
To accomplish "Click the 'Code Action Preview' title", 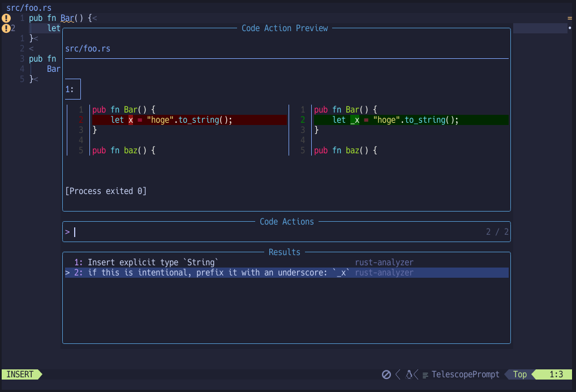I will point(285,28).
